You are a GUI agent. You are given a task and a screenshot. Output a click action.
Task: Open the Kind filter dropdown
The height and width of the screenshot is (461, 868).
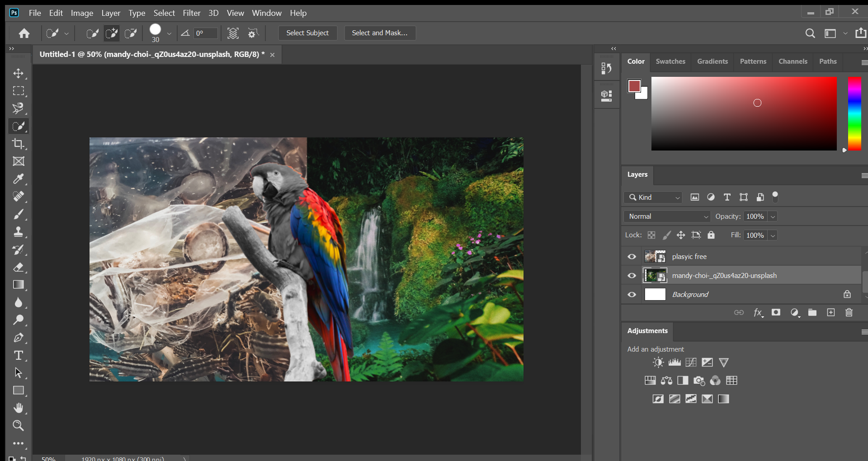tap(653, 198)
